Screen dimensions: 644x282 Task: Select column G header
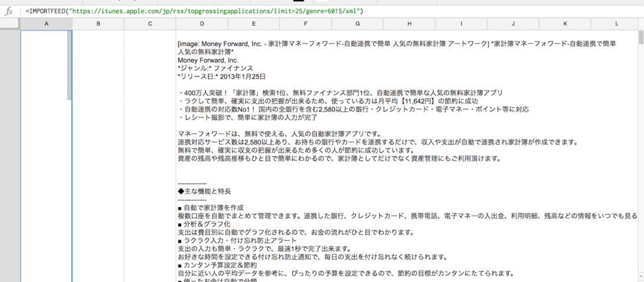point(357,24)
